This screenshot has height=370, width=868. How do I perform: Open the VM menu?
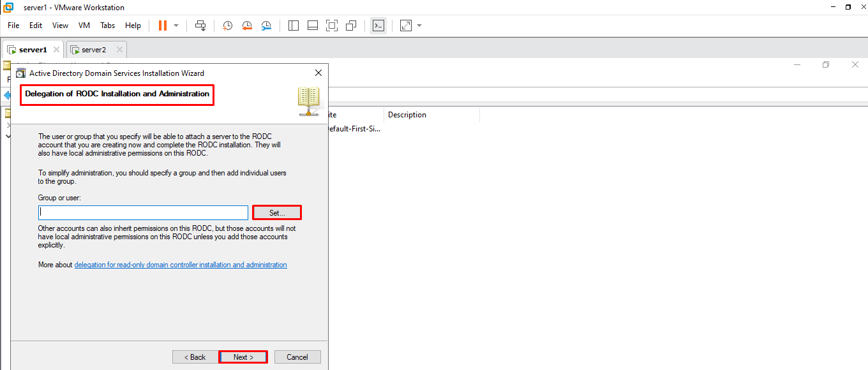click(x=84, y=26)
